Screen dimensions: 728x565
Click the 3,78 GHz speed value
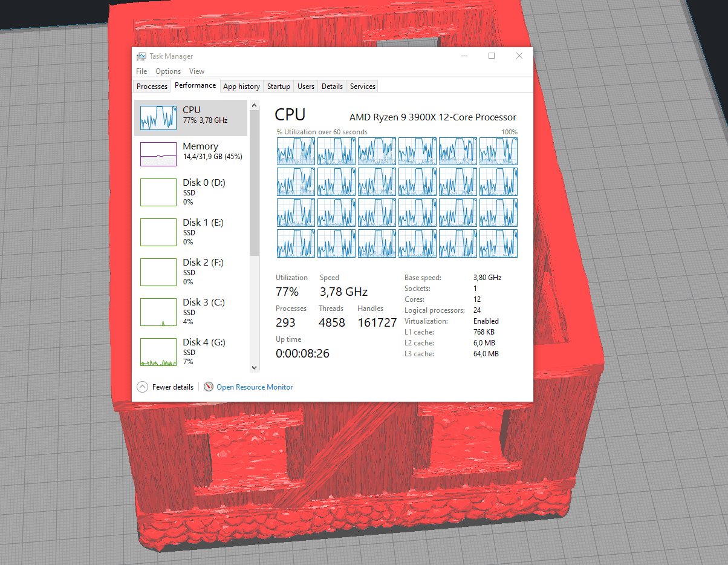click(x=343, y=292)
